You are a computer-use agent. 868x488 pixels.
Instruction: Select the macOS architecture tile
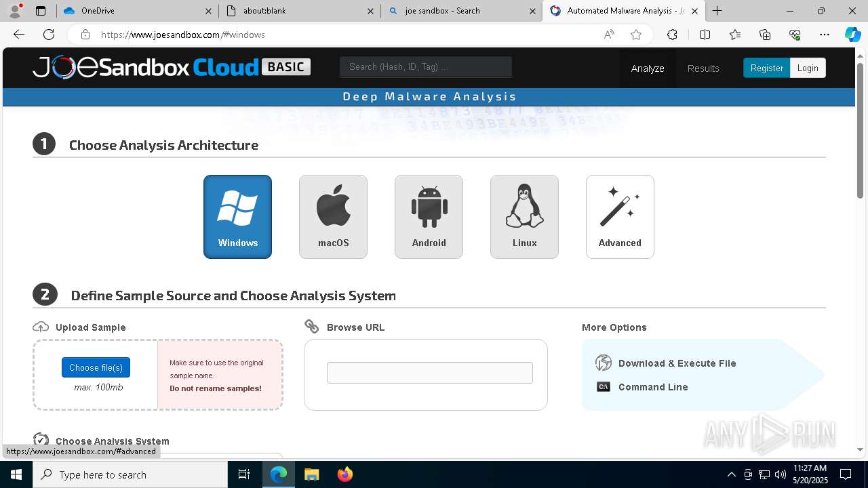(x=333, y=217)
